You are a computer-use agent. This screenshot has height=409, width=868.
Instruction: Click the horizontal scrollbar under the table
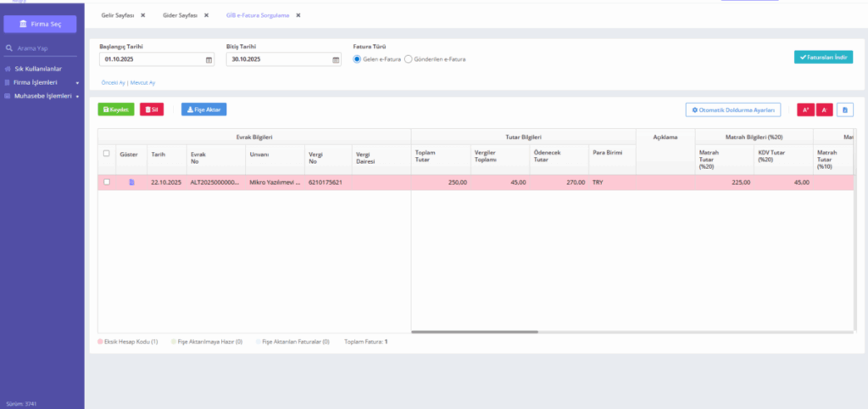(x=475, y=332)
